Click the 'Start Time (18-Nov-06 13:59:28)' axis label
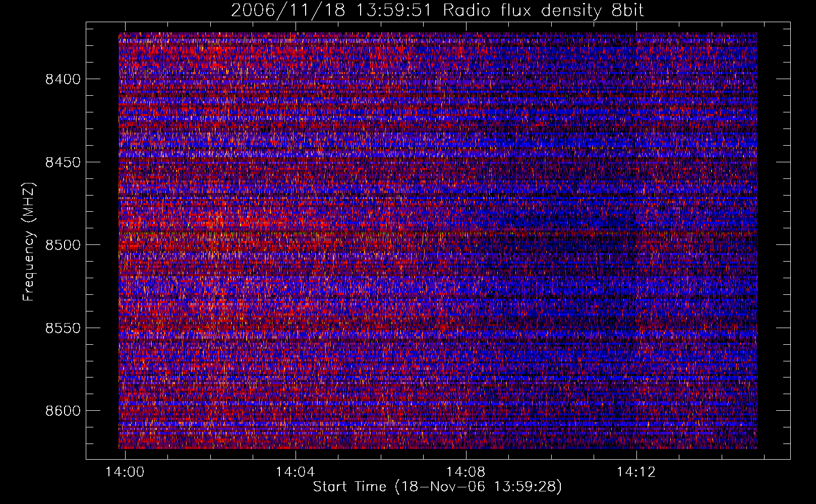Image resolution: width=816 pixels, height=504 pixels. pos(438,487)
